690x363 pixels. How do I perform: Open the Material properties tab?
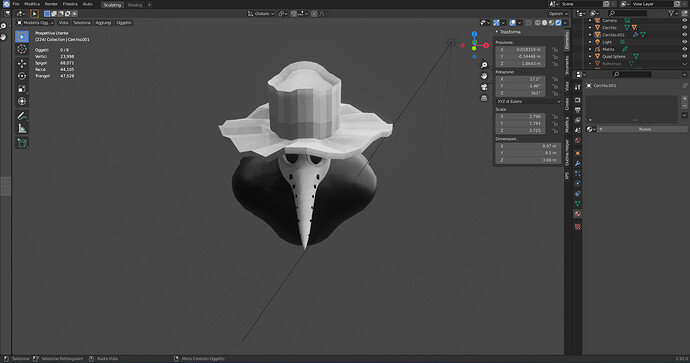(577, 214)
